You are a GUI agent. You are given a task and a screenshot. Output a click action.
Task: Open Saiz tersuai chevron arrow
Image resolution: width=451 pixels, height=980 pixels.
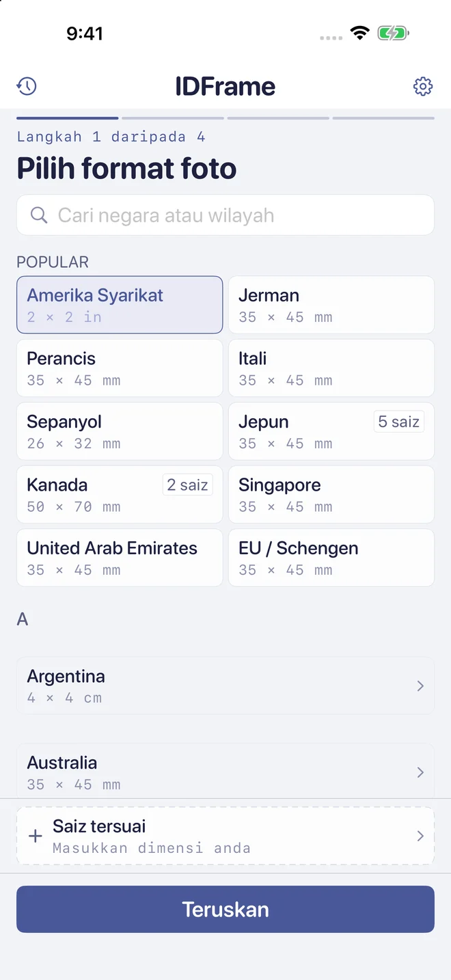420,836
